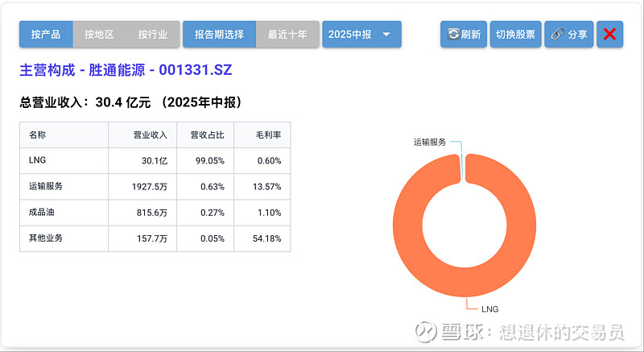Click the 815.6万 revenue cell

(142, 213)
